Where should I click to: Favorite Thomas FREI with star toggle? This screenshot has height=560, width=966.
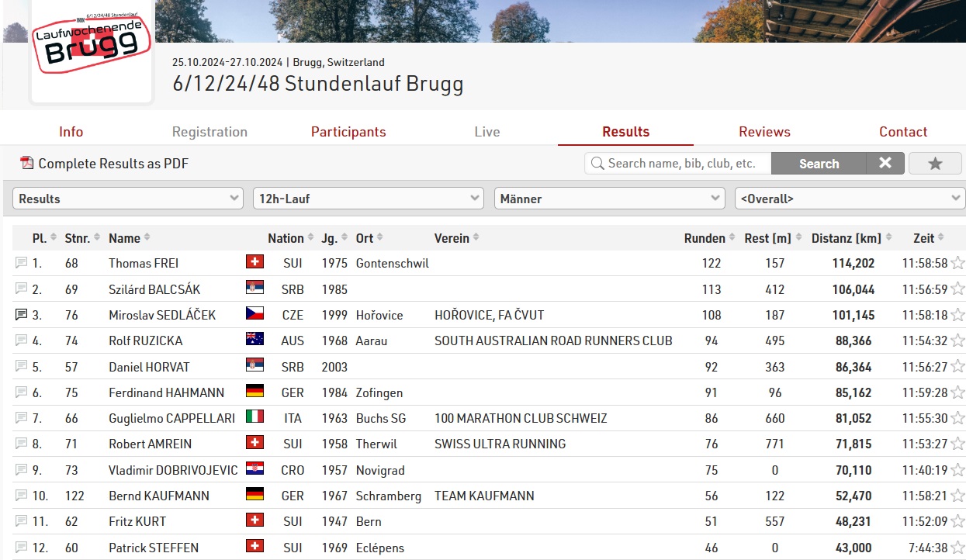pyautogui.click(x=957, y=263)
